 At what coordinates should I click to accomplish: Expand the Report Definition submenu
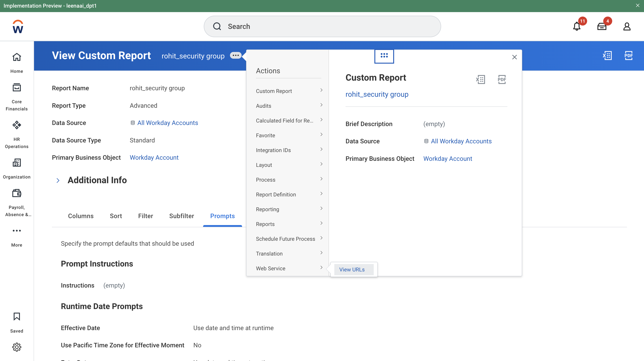point(289,195)
